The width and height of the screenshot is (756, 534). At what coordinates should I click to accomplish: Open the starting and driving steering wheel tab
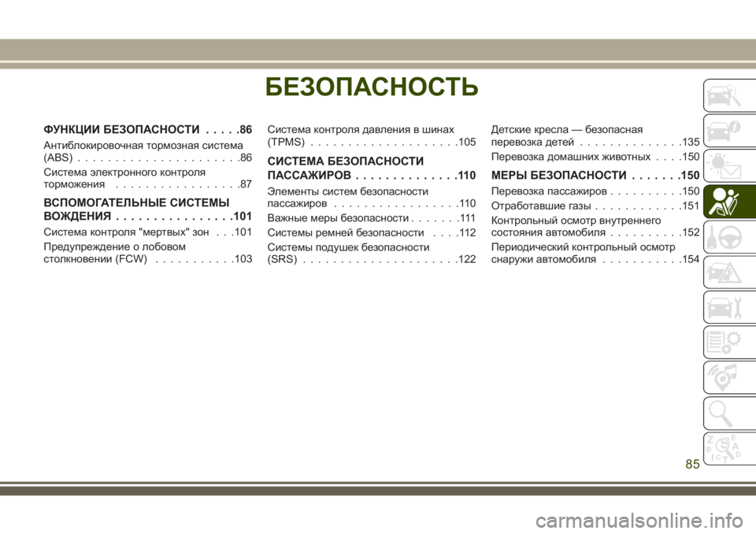[729, 237]
